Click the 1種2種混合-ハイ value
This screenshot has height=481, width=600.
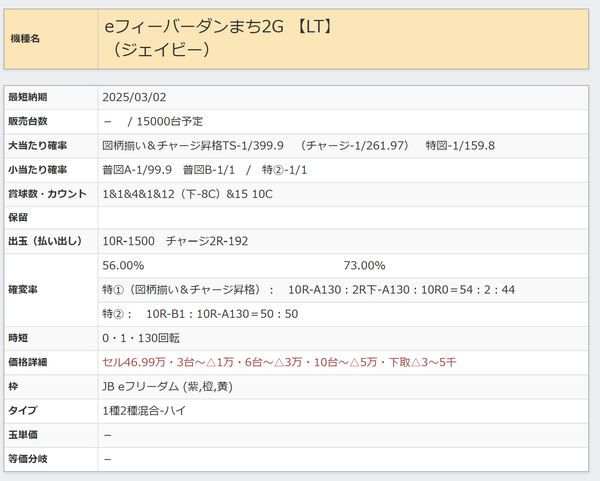[x=144, y=411]
